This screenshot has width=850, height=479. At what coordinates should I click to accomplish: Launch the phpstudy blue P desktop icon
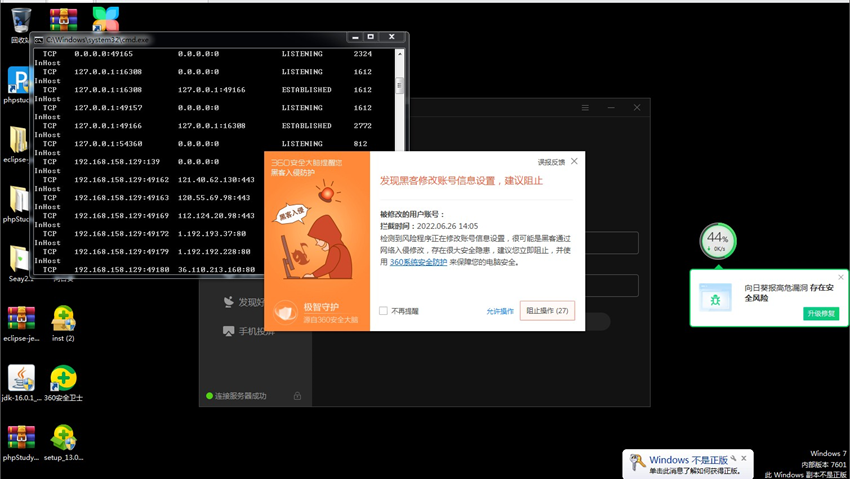(x=18, y=81)
